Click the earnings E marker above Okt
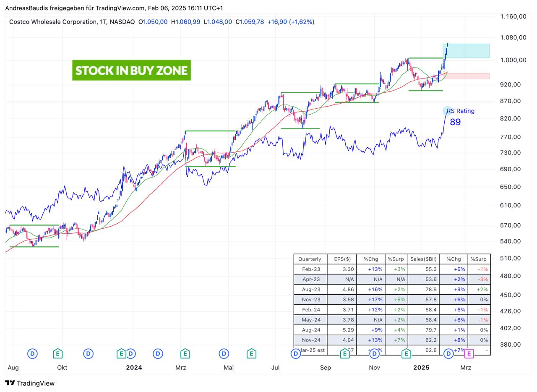The width and height of the screenshot is (537, 392). 58,354
